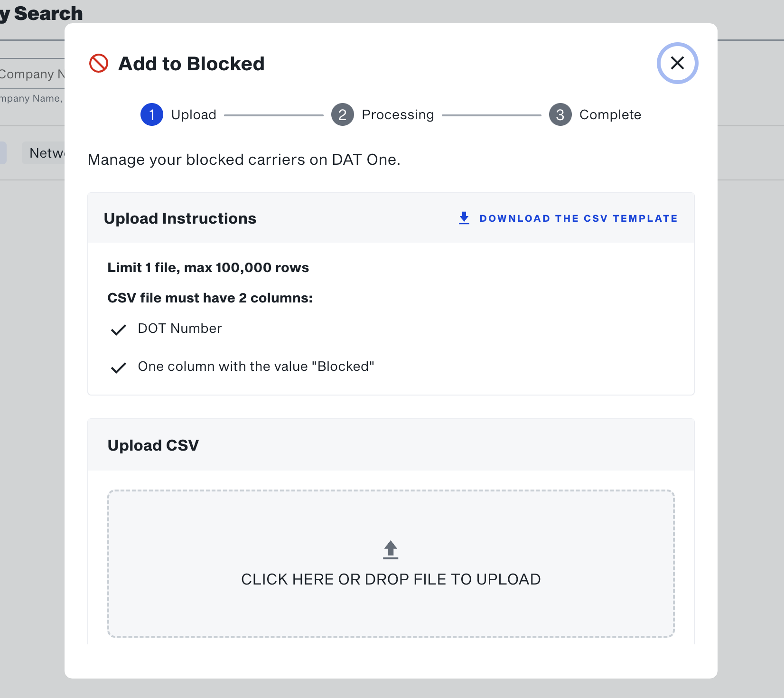The image size is (784, 698).
Task: Click the Upload Instructions header
Action: [180, 218]
